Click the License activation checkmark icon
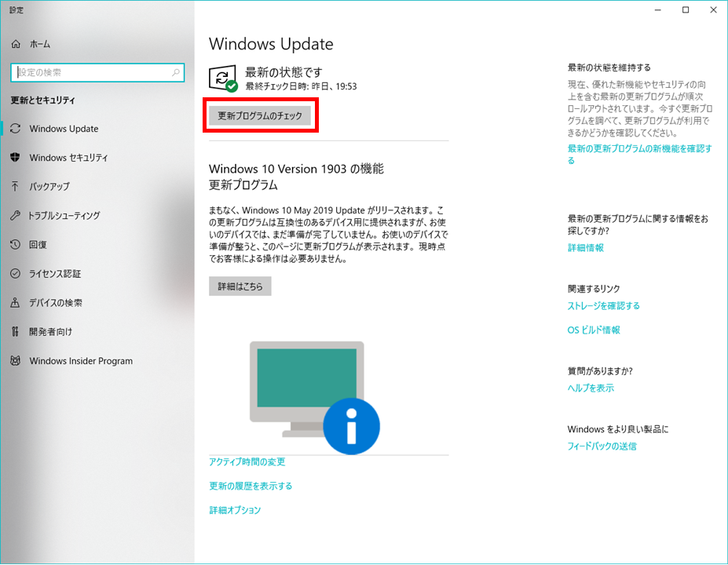This screenshot has height=565, width=728. pos(16,273)
